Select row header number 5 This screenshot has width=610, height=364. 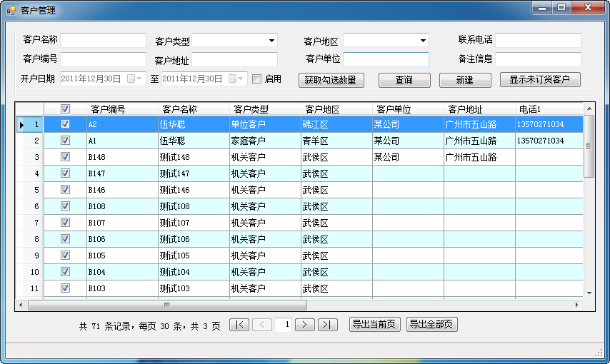pos(30,189)
